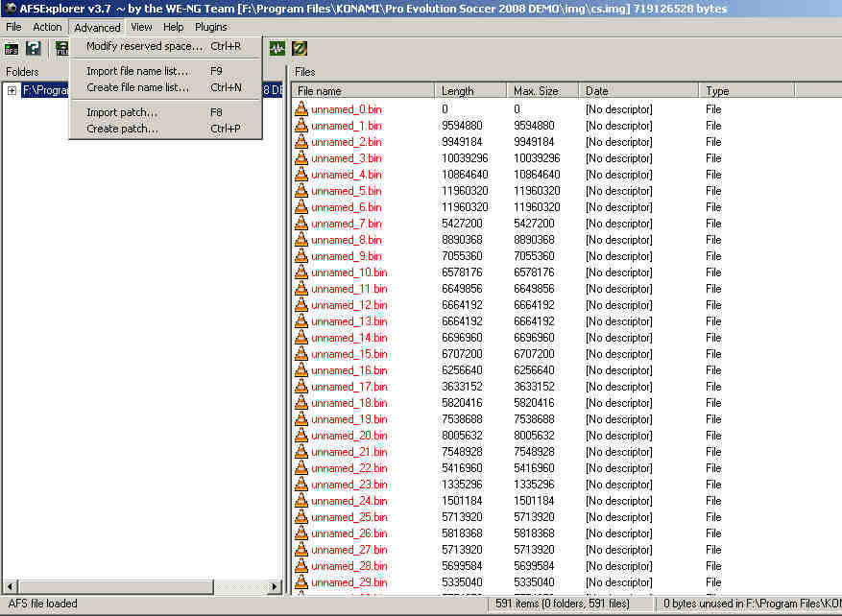Click the unnamed_0.bin traffic cone icon

click(x=302, y=108)
